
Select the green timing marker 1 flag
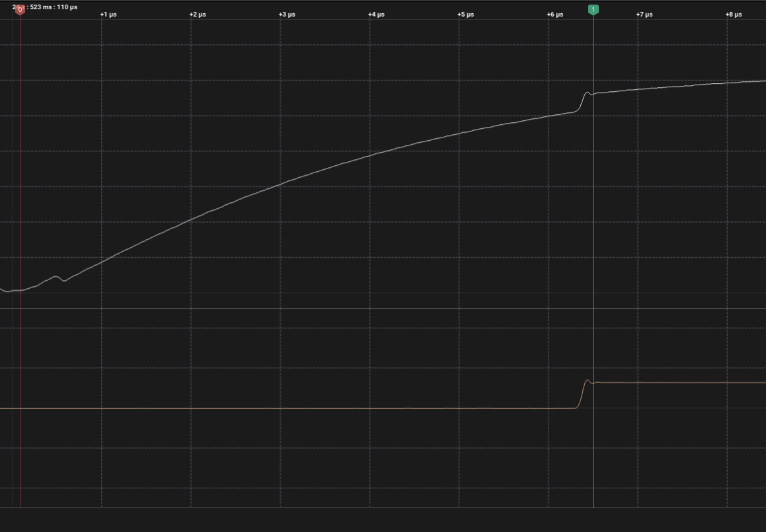(x=593, y=9)
